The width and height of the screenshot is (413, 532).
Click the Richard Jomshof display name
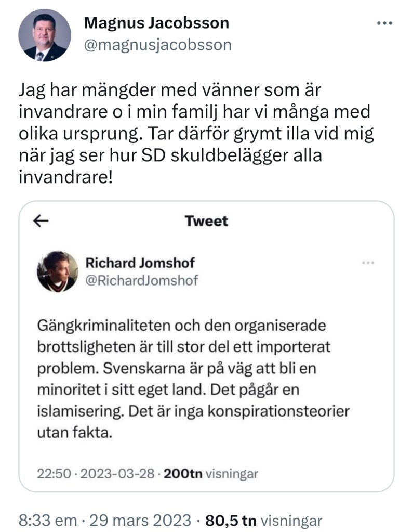[x=140, y=263]
